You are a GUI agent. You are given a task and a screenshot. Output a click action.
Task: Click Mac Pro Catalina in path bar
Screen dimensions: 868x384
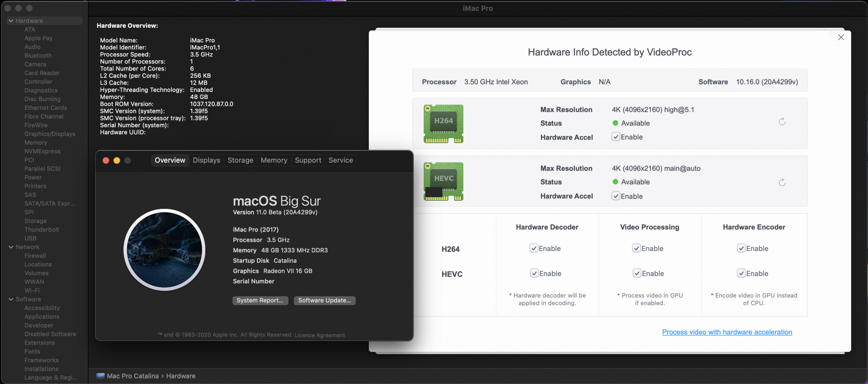tap(133, 376)
